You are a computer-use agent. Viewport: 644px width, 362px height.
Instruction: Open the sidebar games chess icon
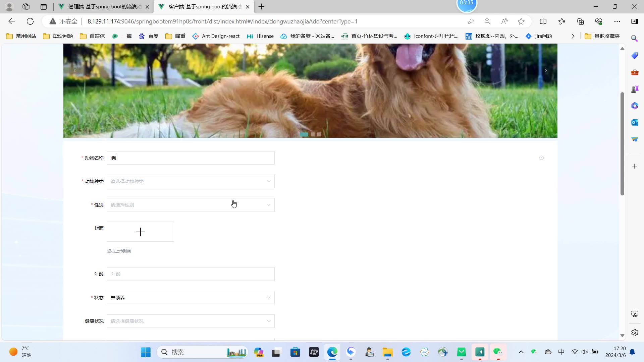(x=635, y=89)
